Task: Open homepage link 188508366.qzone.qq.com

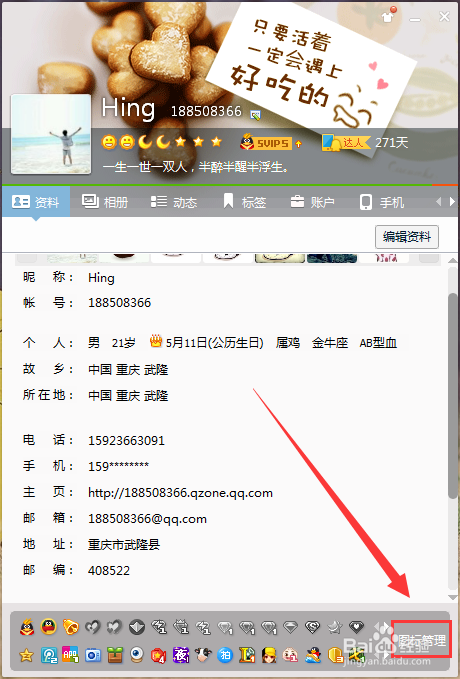Action: (180, 493)
